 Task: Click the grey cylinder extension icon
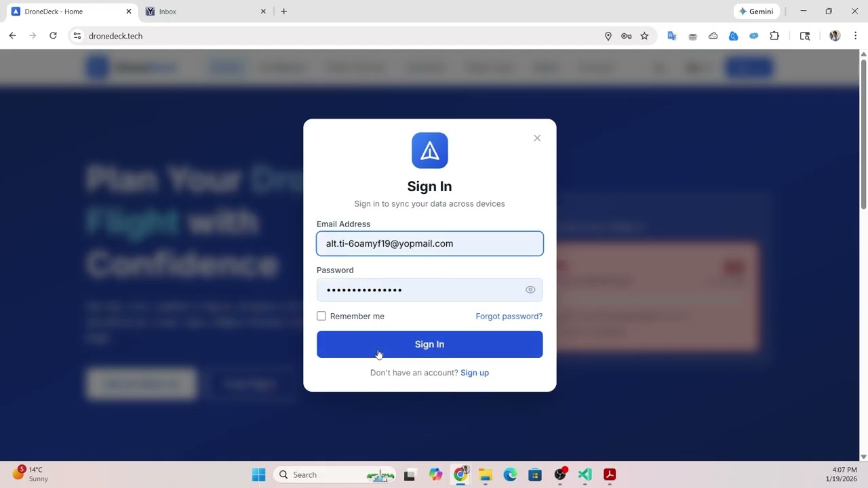tap(692, 36)
